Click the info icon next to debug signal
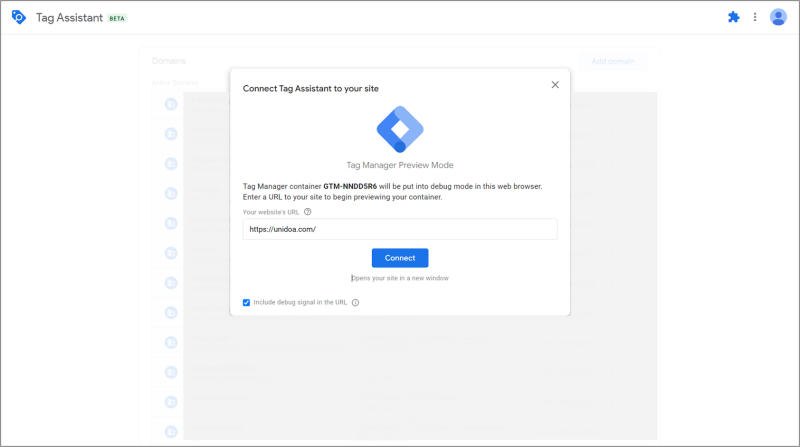 tap(356, 303)
